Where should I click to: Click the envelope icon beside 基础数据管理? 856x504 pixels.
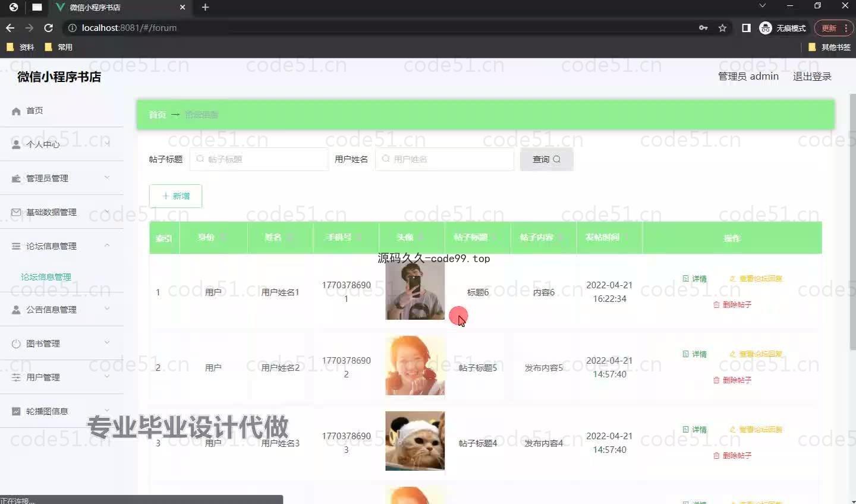(16, 212)
